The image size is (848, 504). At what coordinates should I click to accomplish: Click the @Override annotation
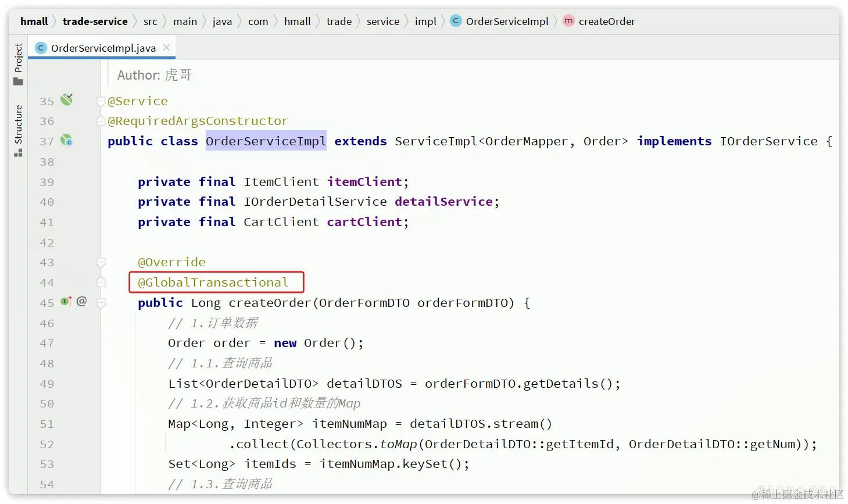coord(171,262)
